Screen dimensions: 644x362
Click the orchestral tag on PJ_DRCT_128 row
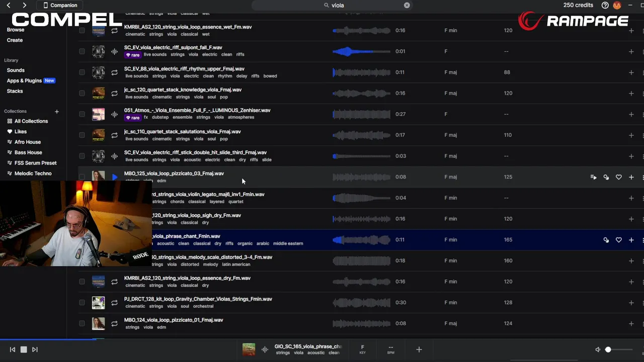point(203,306)
